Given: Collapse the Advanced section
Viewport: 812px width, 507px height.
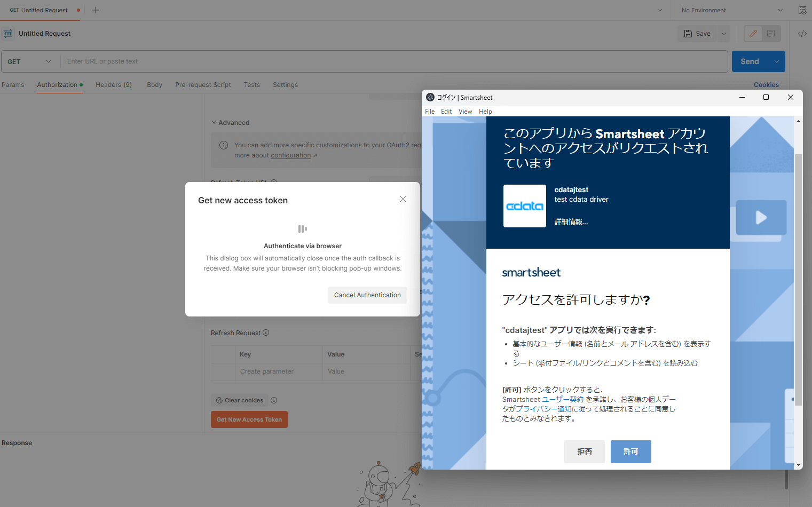Looking at the screenshot, I should tap(230, 123).
